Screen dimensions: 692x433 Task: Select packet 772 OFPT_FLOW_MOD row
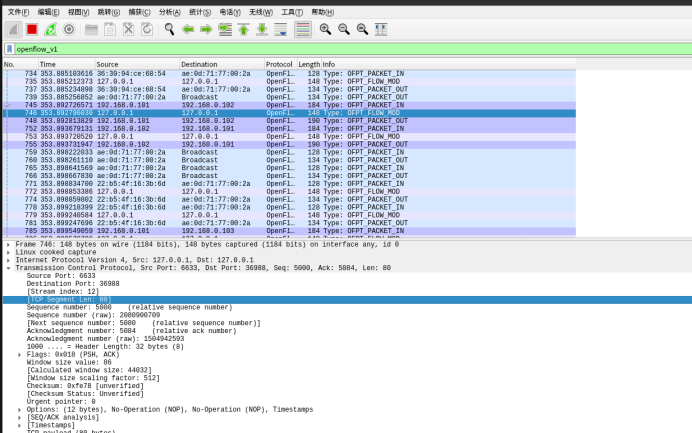(x=289, y=192)
